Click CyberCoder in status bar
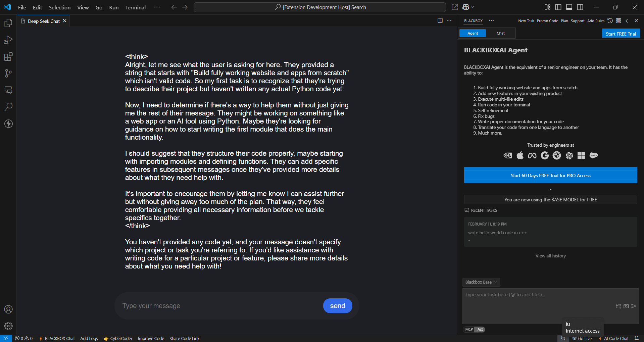This screenshot has height=342, width=644. [118, 338]
